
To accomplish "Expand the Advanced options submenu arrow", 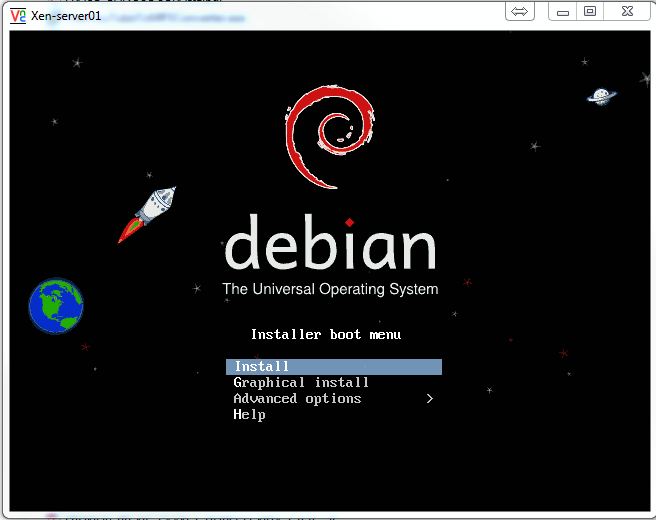I will click(429, 399).
